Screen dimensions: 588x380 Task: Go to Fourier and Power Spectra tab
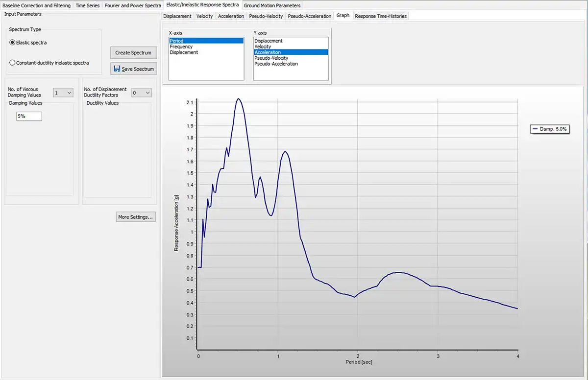click(x=133, y=5)
